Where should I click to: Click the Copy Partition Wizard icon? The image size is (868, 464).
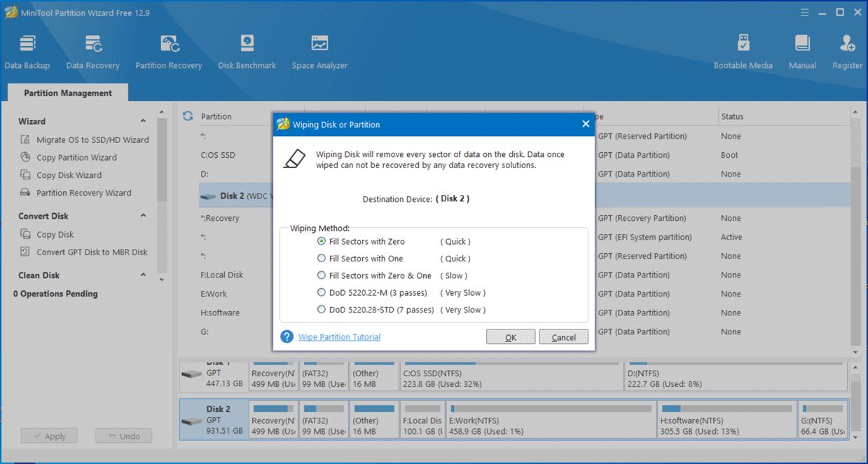(25, 157)
